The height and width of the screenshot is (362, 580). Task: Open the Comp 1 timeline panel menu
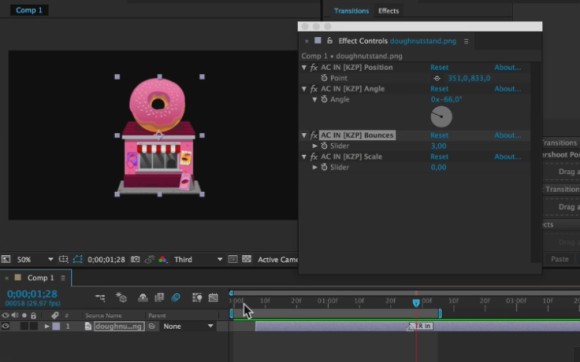pyautogui.click(x=63, y=278)
